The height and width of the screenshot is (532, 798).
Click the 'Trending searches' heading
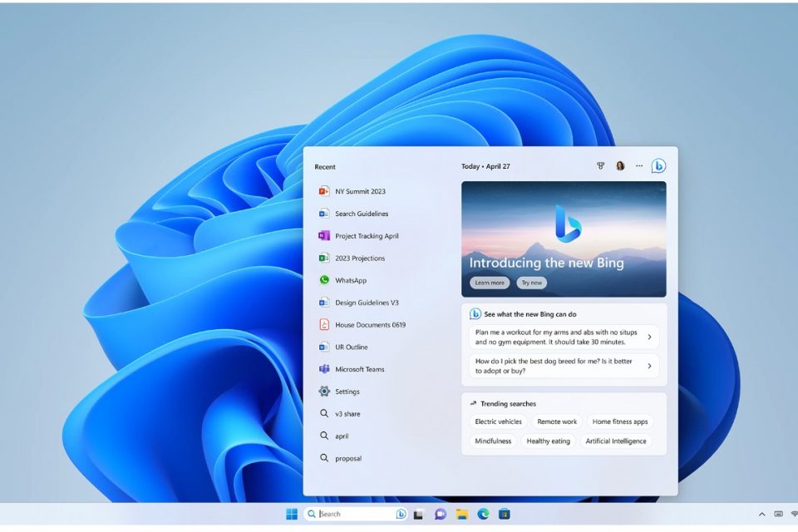tap(508, 404)
